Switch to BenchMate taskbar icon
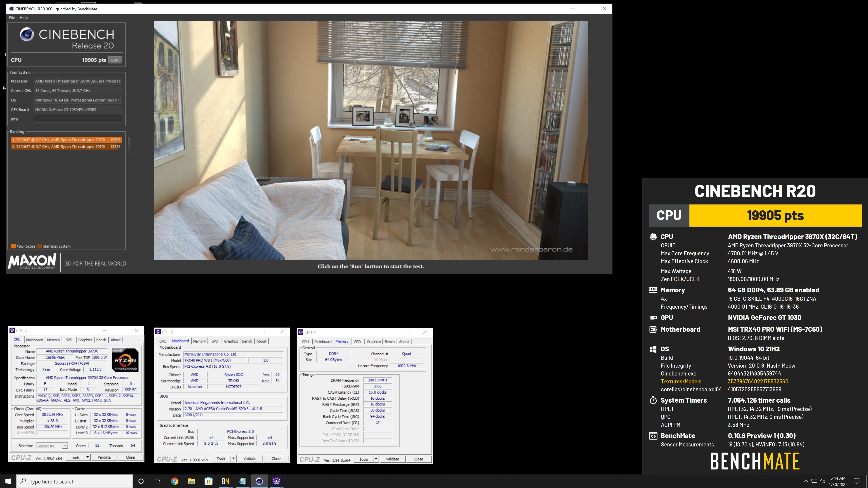 (225, 481)
